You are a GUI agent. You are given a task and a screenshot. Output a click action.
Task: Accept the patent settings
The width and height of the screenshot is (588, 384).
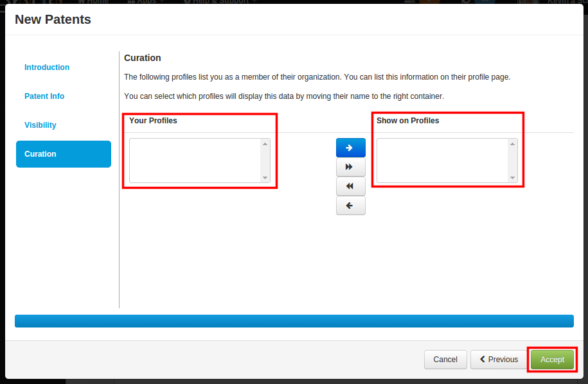[552, 360]
